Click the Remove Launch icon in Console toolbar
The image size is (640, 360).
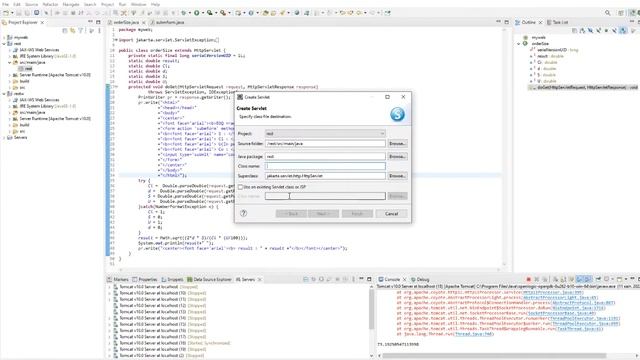(537, 279)
